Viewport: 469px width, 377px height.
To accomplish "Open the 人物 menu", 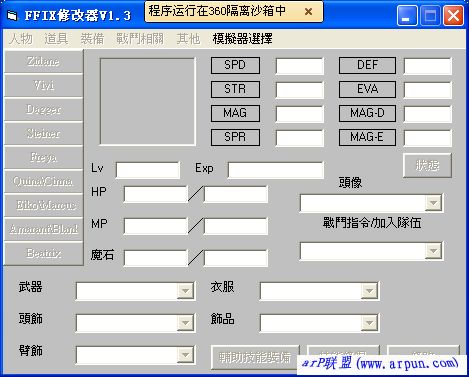I will [x=21, y=39].
